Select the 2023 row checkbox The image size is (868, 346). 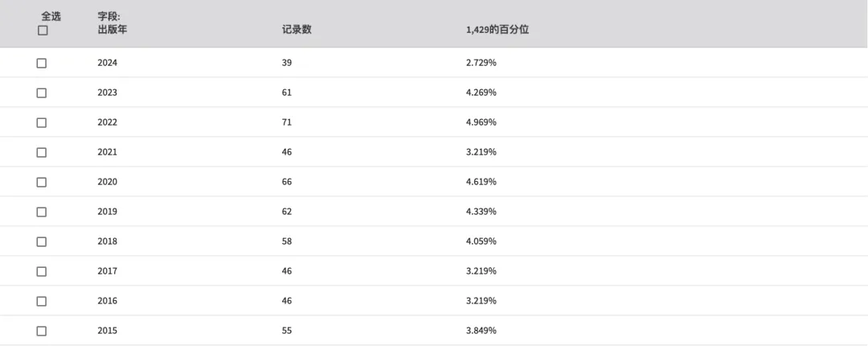coord(42,93)
